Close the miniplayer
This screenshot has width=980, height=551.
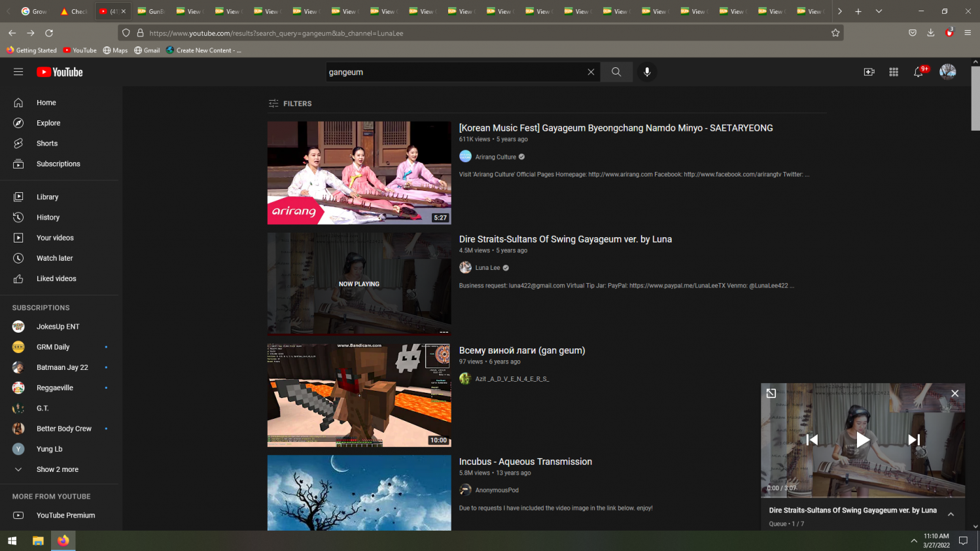pyautogui.click(x=954, y=393)
